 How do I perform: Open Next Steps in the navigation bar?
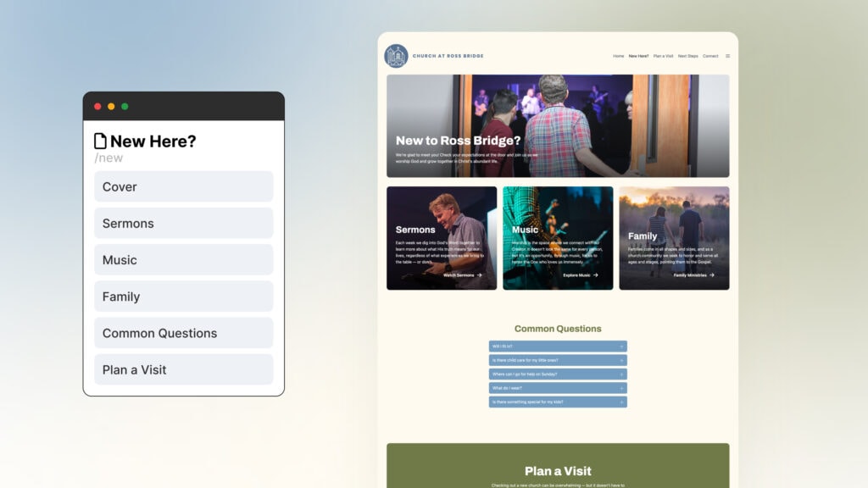tap(687, 56)
